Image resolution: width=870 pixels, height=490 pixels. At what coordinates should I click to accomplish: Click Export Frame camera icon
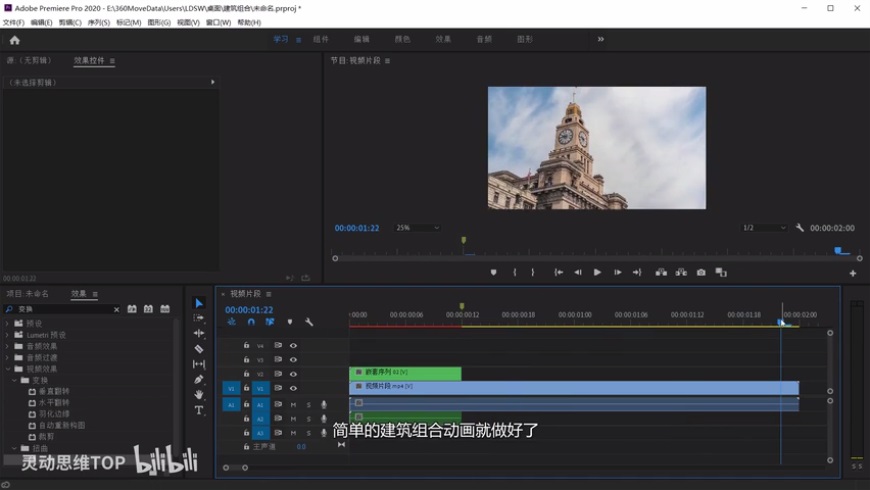701,272
